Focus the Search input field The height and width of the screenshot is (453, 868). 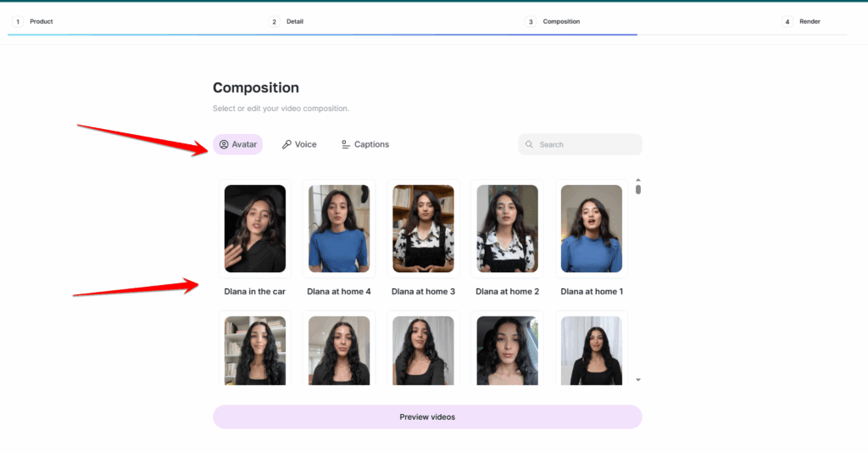point(580,144)
